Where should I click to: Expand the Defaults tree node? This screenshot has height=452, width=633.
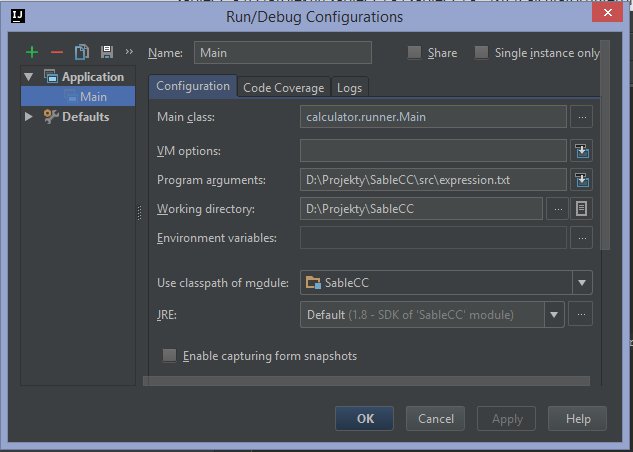click(x=29, y=117)
